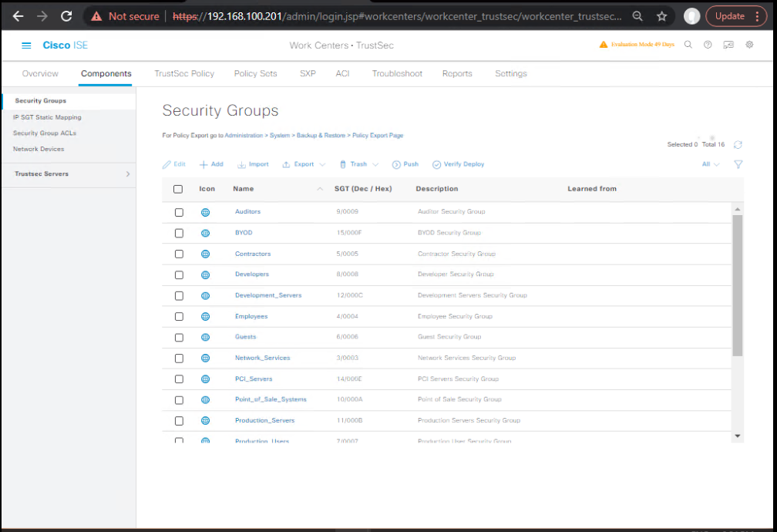Open the ISE help question-mark icon
The height and width of the screenshot is (532, 777).
(x=708, y=45)
